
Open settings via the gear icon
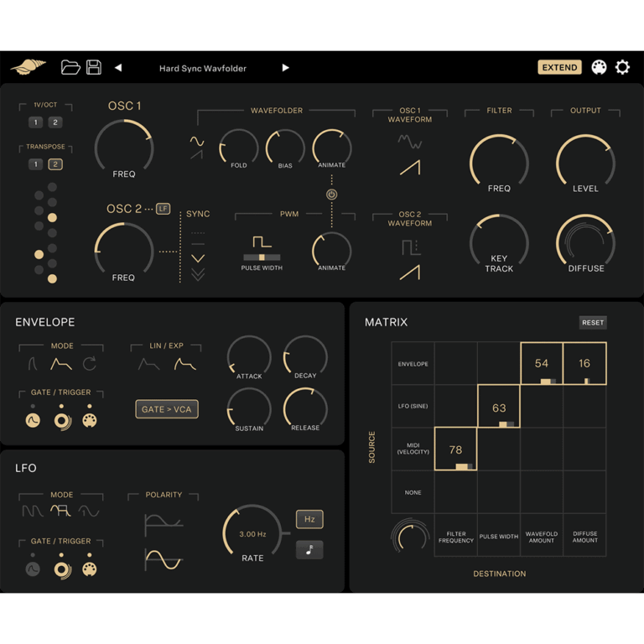tap(622, 67)
